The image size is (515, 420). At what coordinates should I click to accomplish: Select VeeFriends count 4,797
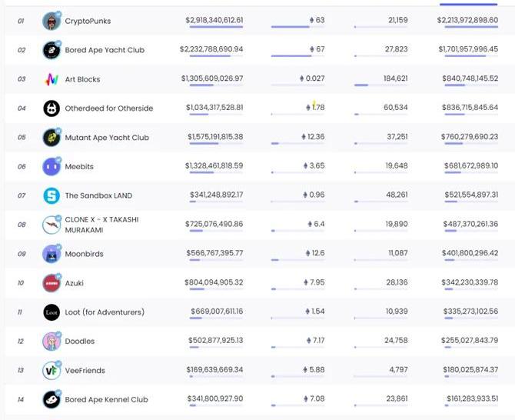pos(398,370)
